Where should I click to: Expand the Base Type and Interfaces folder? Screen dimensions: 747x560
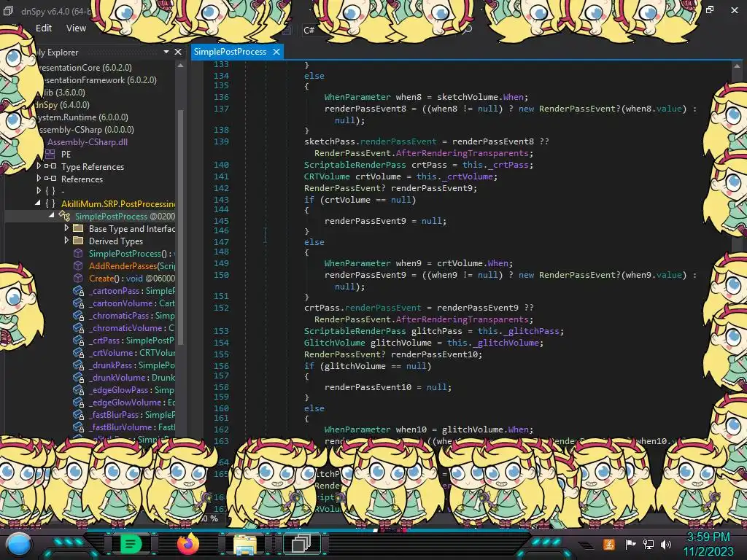point(66,228)
